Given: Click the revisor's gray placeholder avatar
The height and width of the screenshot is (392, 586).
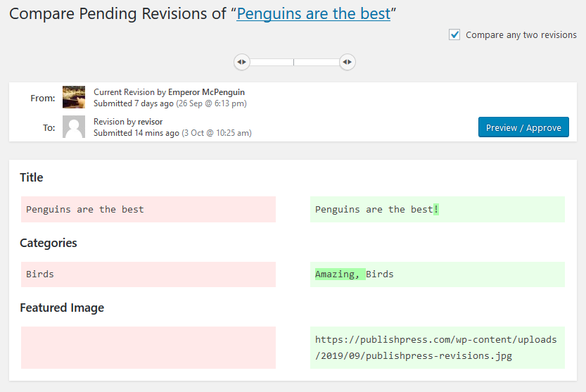Looking at the screenshot, I should pos(74,127).
